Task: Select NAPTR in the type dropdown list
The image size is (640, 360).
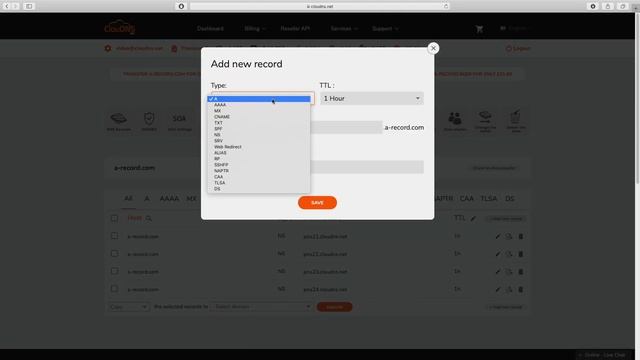Action: (259, 171)
